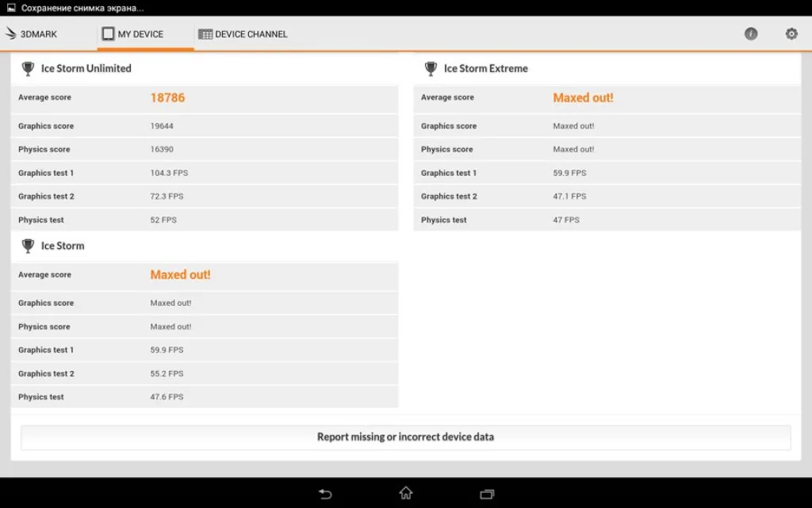Tap the Ice Storm Extreme trophy icon
Viewport: 812px width, 508px height.
pyautogui.click(x=431, y=68)
